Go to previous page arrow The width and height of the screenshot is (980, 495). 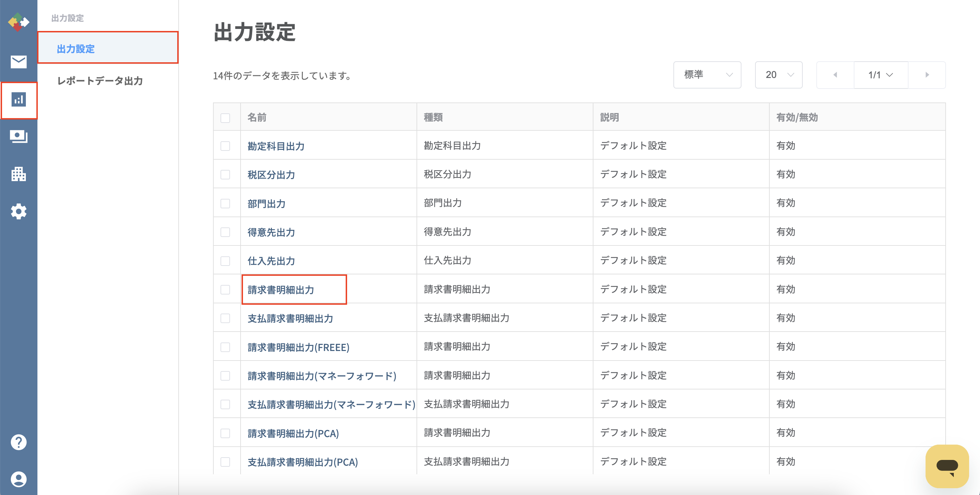(x=835, y=75)
